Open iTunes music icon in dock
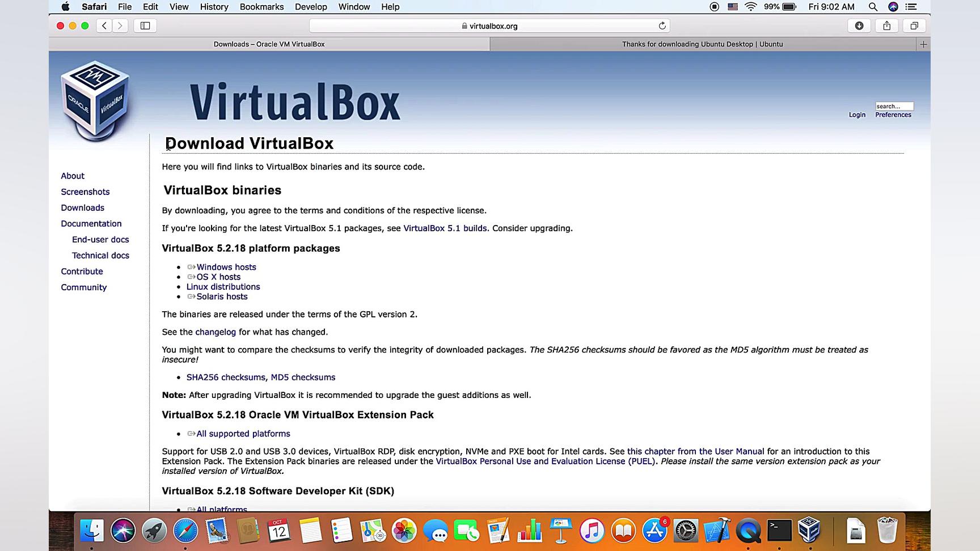This screenshot has width=980, height=551. click(x=592, y=531)
